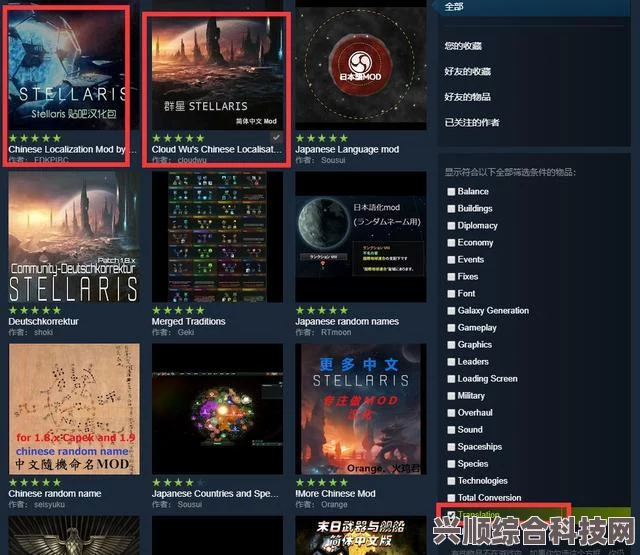Image resolution: width=640 pixels, height=555 pixels.
Task: Open author Orange's profile link
Action: click(334, 505)
